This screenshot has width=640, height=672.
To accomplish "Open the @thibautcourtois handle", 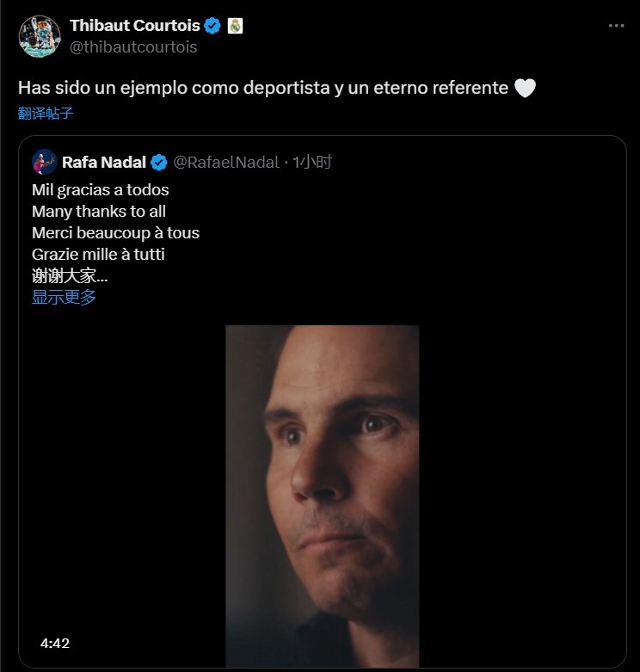I will (133, 47).
